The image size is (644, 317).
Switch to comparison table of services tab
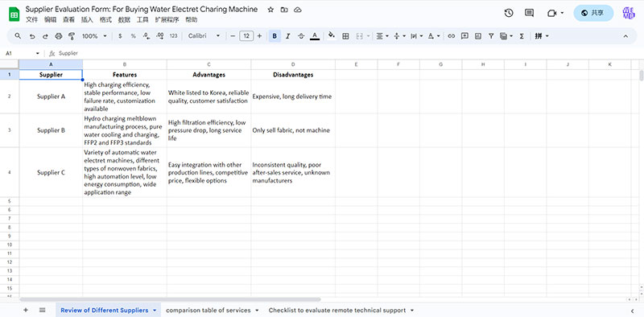tap(208, 311)
